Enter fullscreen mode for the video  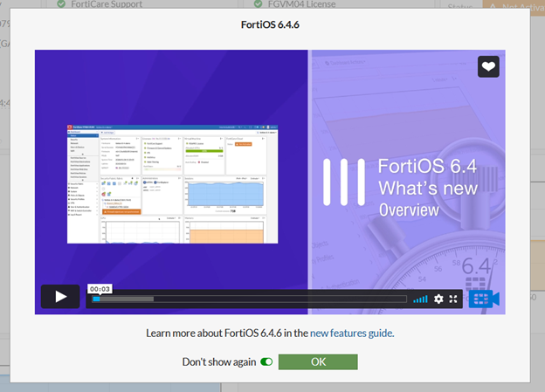pyautogui.click(x=453, y=299)
